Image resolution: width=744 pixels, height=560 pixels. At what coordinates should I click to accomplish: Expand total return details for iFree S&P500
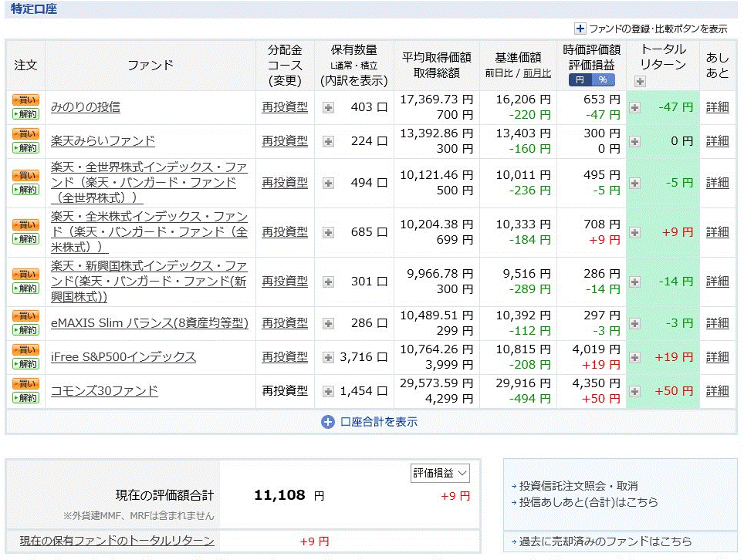[635, 358]
